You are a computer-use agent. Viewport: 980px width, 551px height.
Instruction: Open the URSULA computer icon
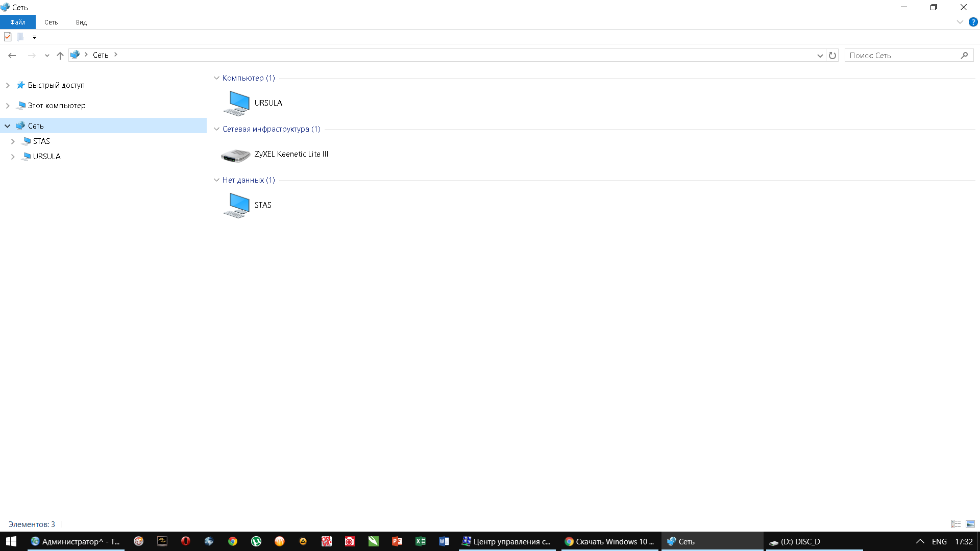pyautogui.click(x=236, y=103)
